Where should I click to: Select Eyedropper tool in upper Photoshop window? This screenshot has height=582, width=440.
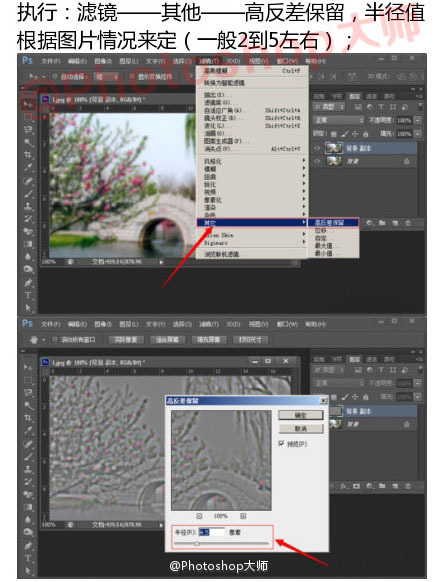[28, 167]
